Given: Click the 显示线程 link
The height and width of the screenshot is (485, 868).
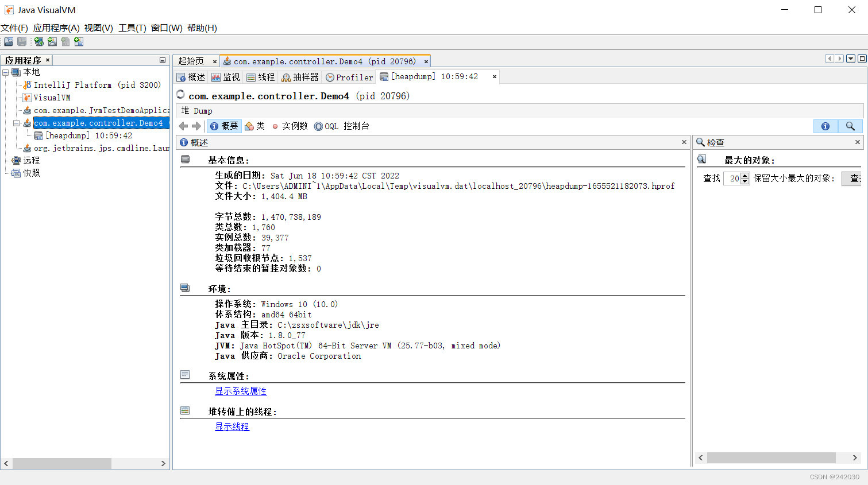Looking at the screenshot, I should [232, 426].
